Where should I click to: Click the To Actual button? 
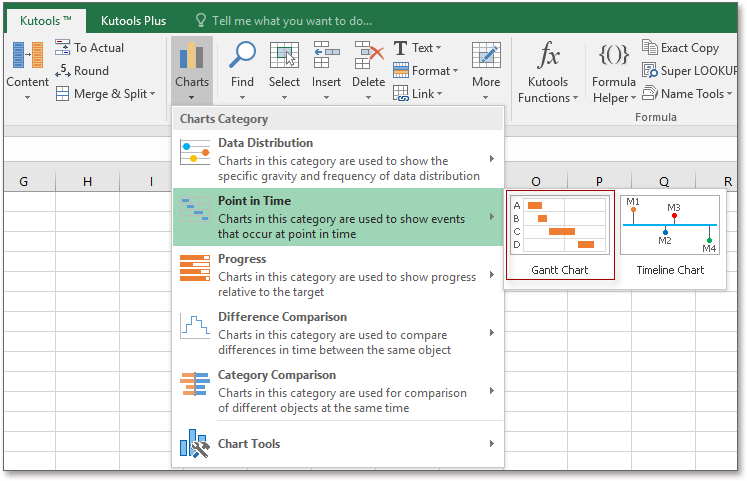pos(90,48)
